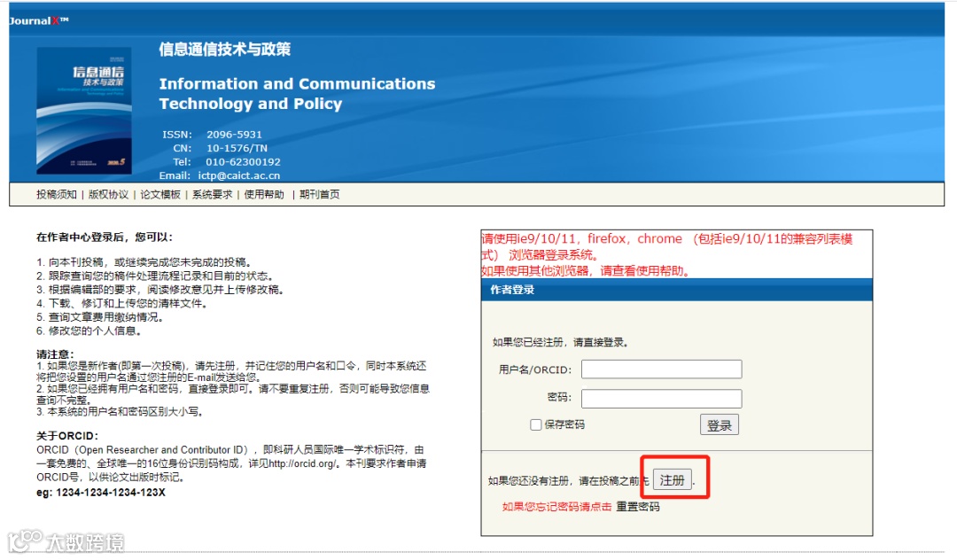Image resolution: width=957 pixels, height=560 pixels.
Task: Click the JournalX logo at top left
Action: pos(38,20)
